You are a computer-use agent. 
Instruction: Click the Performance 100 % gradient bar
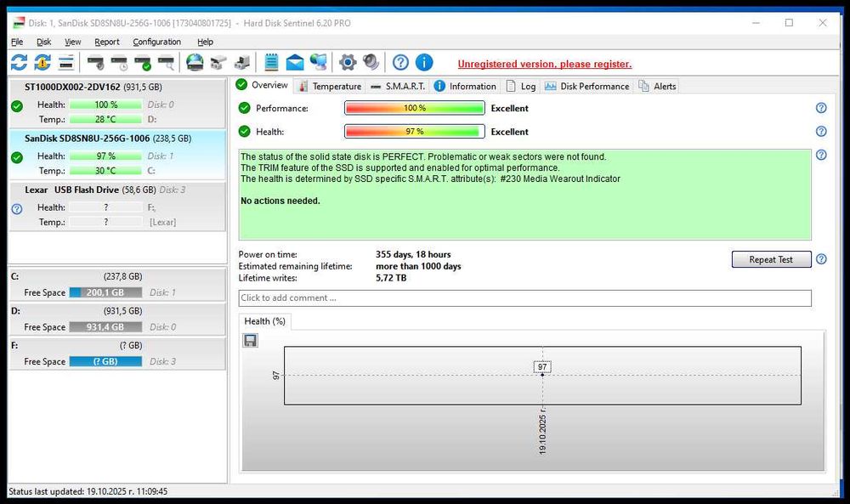point(415,108)
